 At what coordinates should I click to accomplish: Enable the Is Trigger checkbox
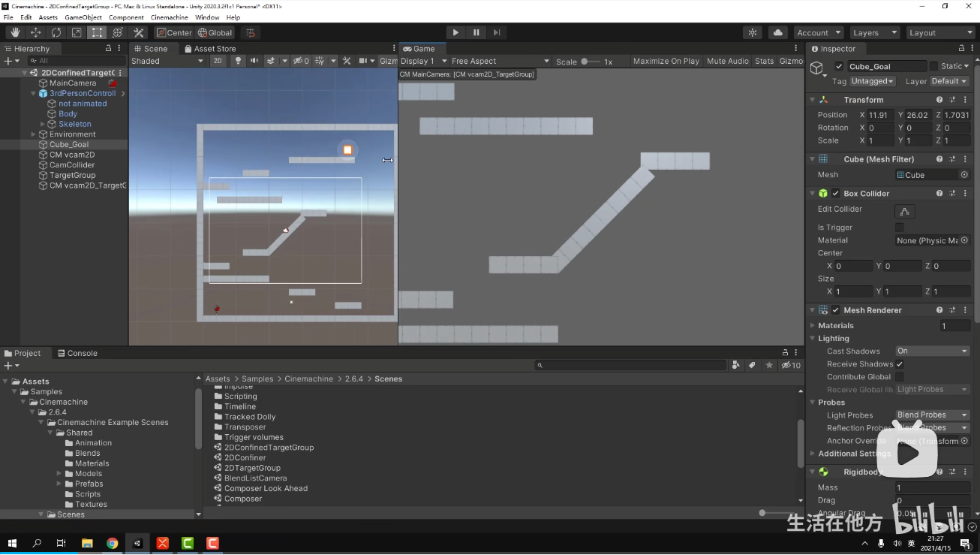coord(899,227)
